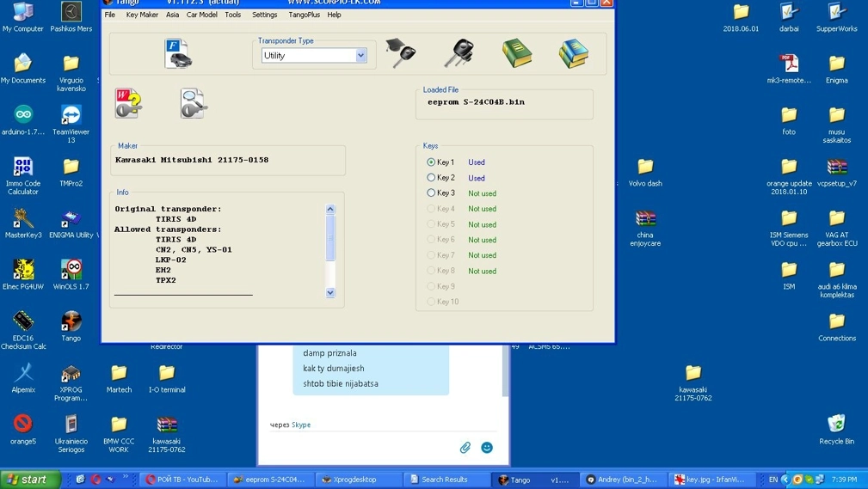The width and height of the screenshot is (868, 489).
Task: Open vcpsetup_v7 archive icon
Action: click(836, 172)
